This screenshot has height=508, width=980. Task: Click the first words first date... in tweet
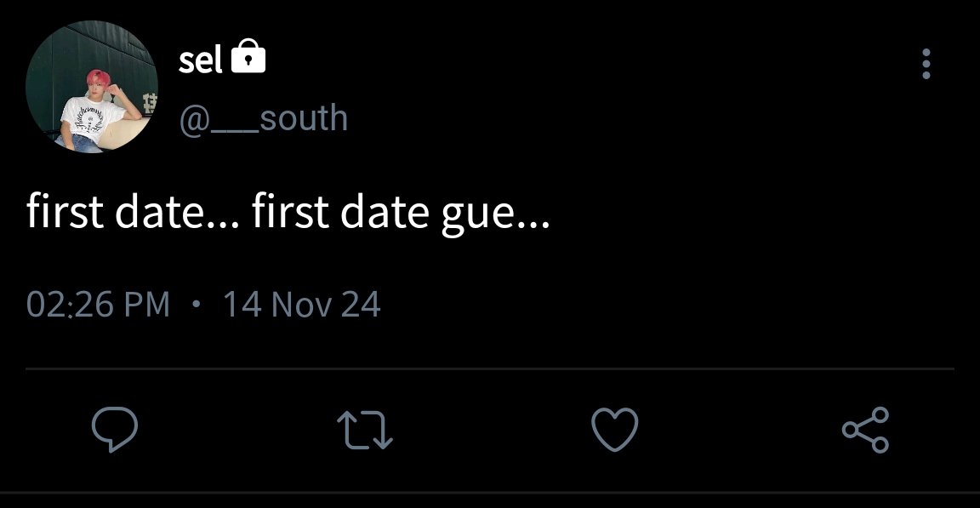pyautogui.click(x=133, y=211)
